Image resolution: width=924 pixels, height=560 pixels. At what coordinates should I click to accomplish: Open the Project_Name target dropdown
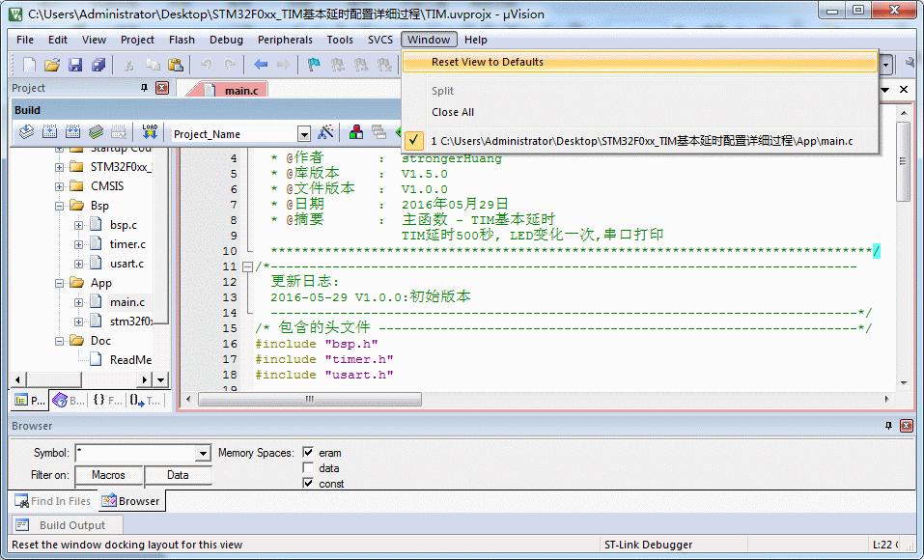(303, 134)
